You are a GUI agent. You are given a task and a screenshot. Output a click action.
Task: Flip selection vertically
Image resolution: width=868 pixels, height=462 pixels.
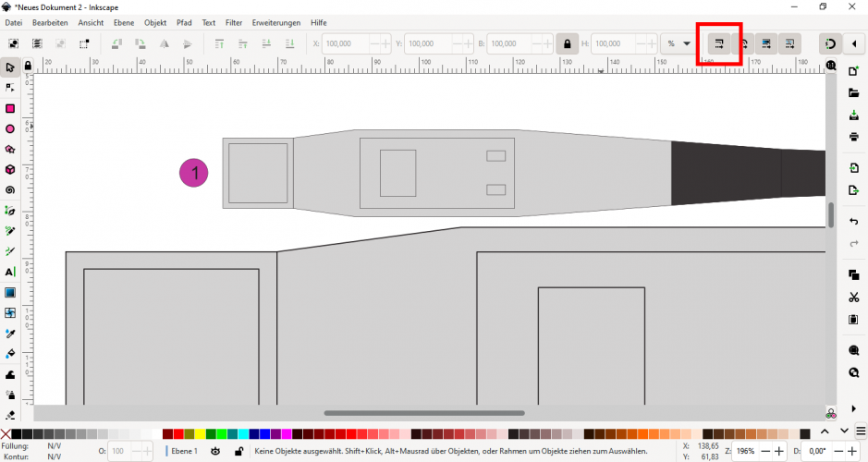(x=187, y=43)
